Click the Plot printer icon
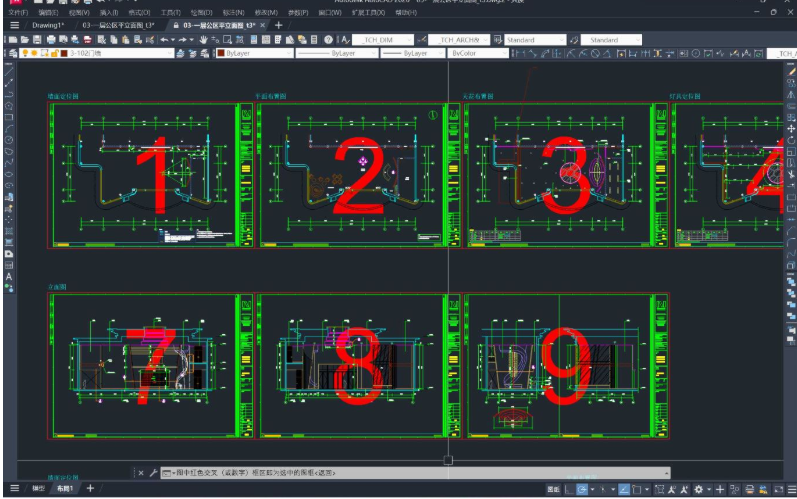This screenshot has width=797, height=499. click(51, 40)
